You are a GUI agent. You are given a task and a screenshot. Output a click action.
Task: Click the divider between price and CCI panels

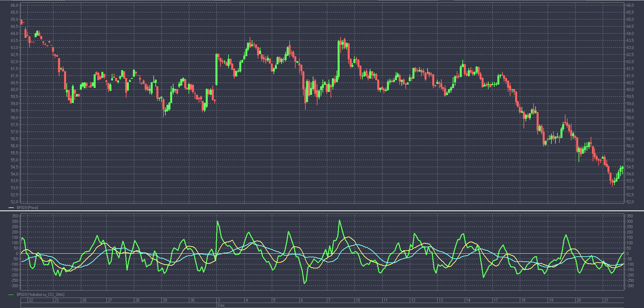322,211
